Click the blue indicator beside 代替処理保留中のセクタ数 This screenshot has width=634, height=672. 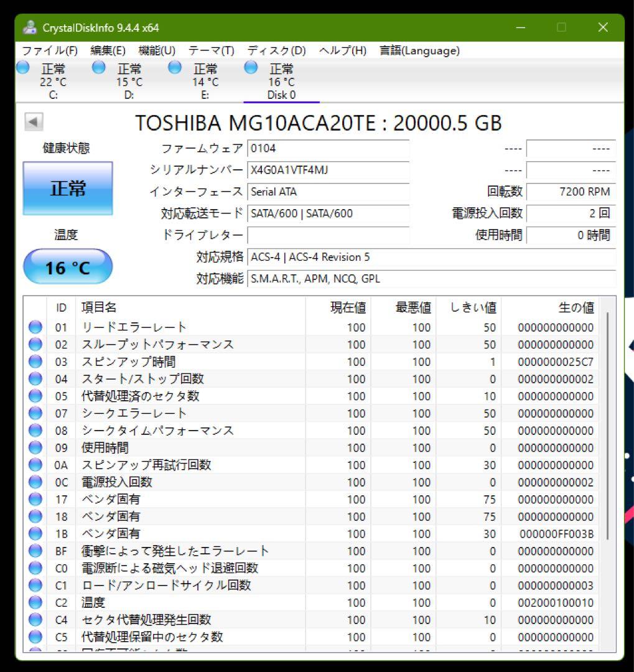coord(35,637)
